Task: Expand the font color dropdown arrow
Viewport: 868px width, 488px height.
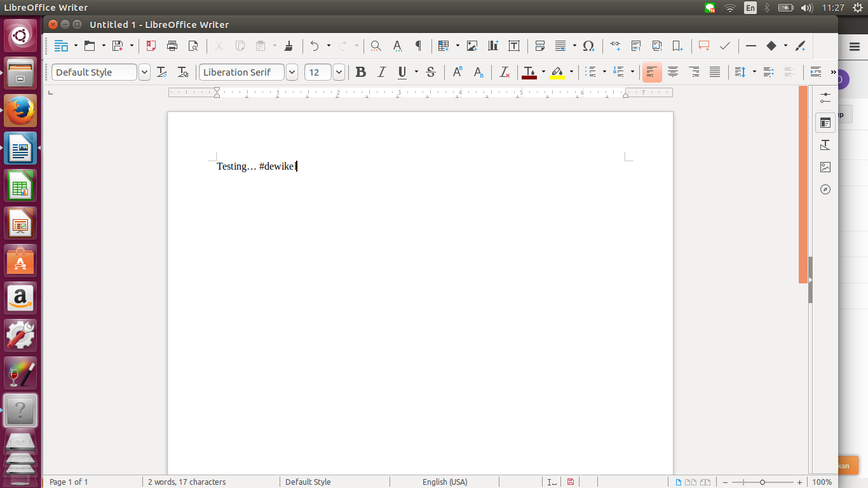Action: click(x=543, y=72)
